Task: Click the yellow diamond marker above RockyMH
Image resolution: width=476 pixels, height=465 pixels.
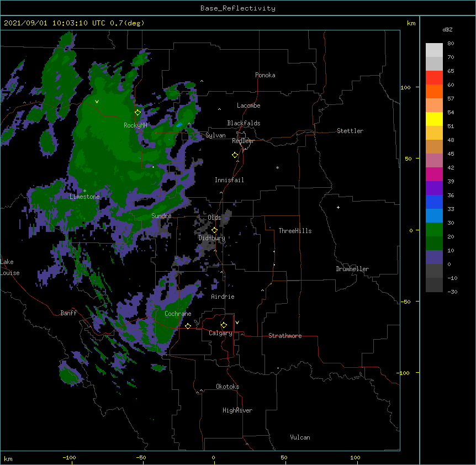Action: point(138,113)
